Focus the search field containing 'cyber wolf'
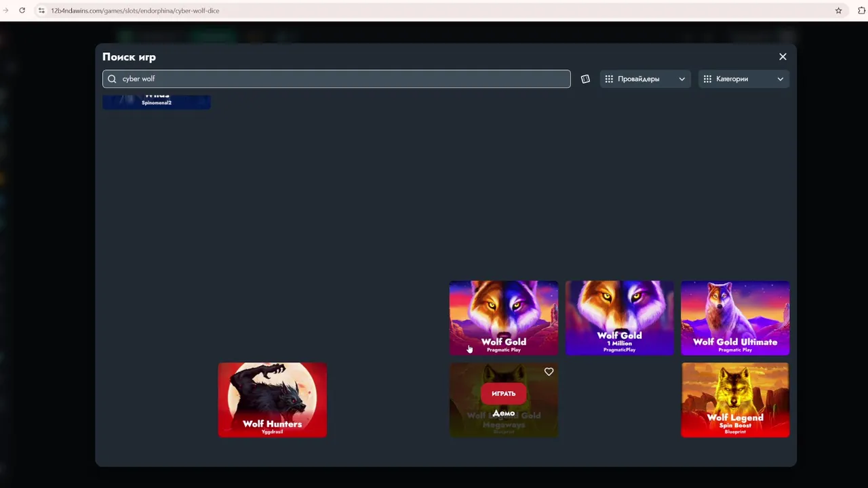This screenshot has width=868, height=488. click(x=336, y=79)
